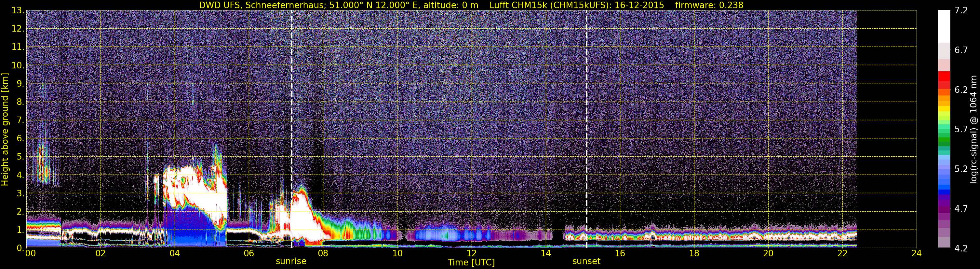Screen dimensions: 980x269
Task: Click the 'Time [UTC]' axis label
Action: pyautogui.click(x=471, y=262)
